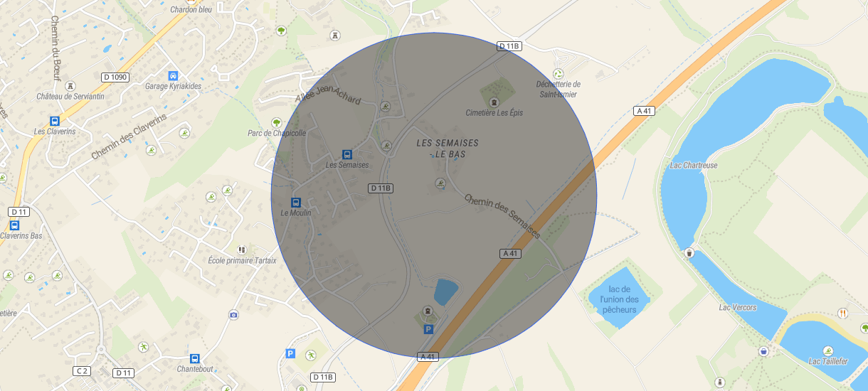Click the Chantebout bus stop icon
The image size is (868, 391).
[x=195, y=358]
